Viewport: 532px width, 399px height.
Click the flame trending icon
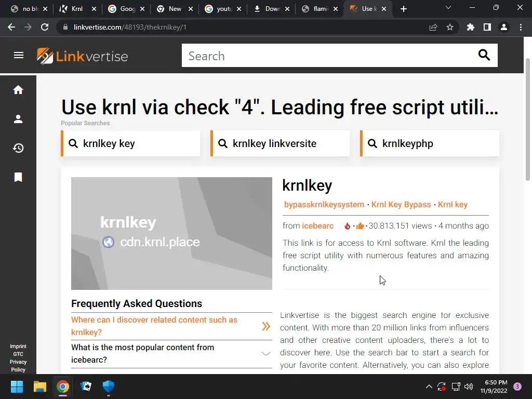point(347,226)
